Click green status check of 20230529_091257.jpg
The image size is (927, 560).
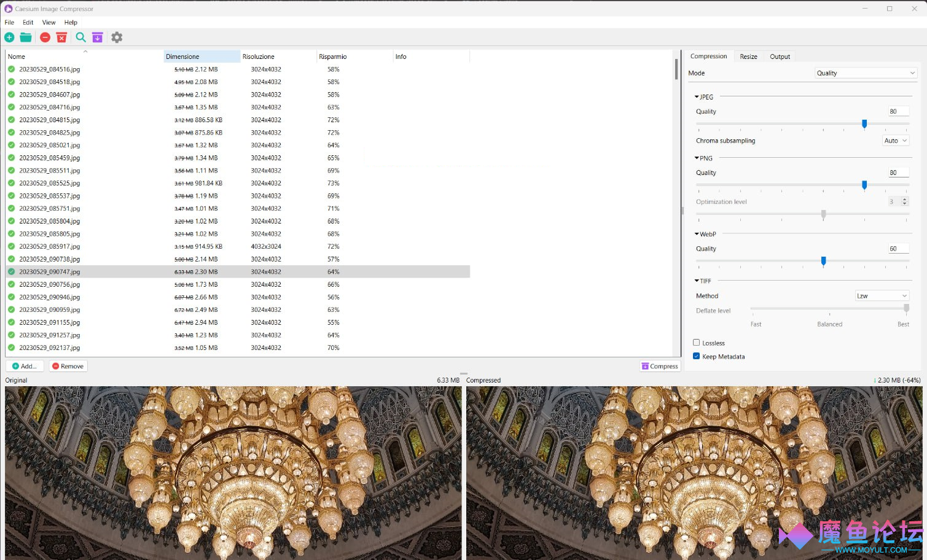11,335
